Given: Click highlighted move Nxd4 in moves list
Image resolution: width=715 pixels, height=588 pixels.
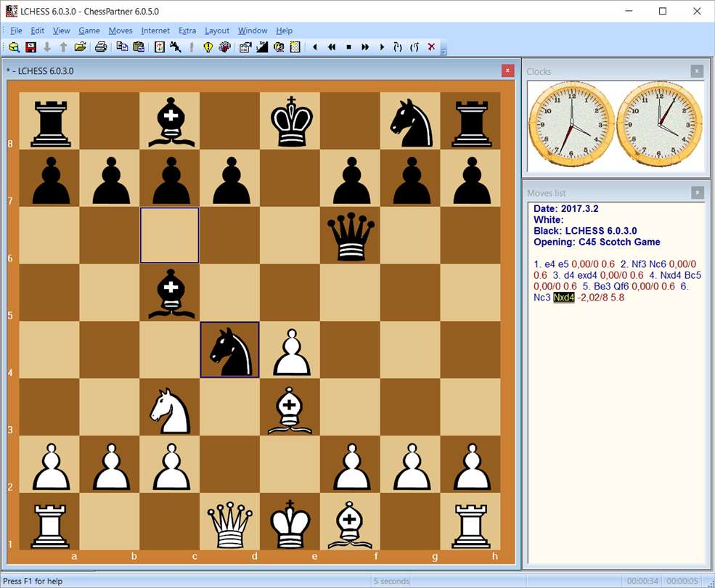Looking at the screenshot, I should tap(563, 298).
